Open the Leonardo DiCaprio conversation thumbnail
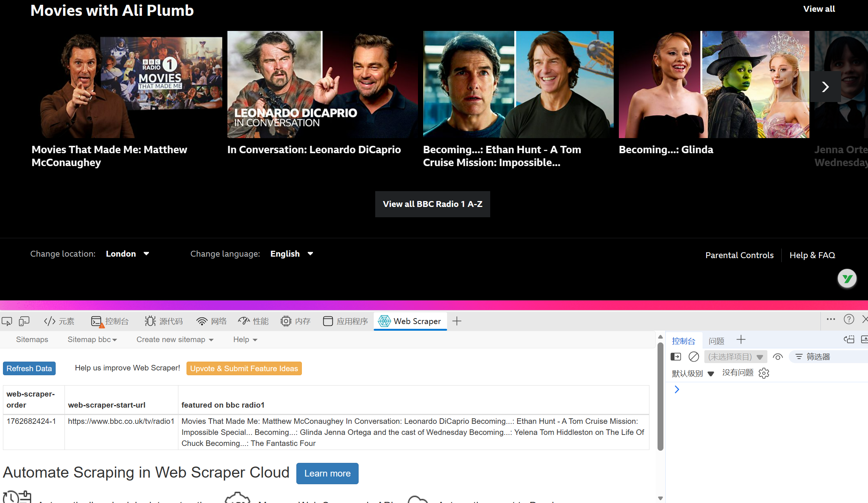868x503 pixels. tap(322, 84)
